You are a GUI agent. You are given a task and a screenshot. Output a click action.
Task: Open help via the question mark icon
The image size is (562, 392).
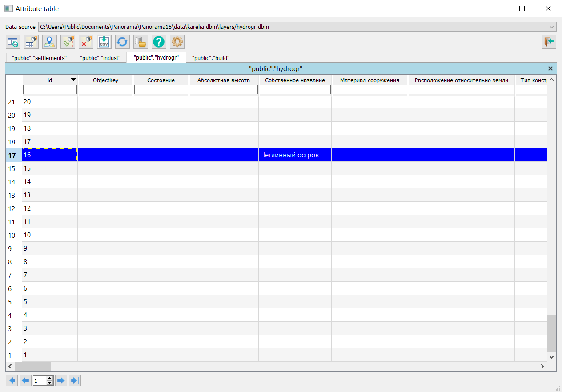(159, 42)
